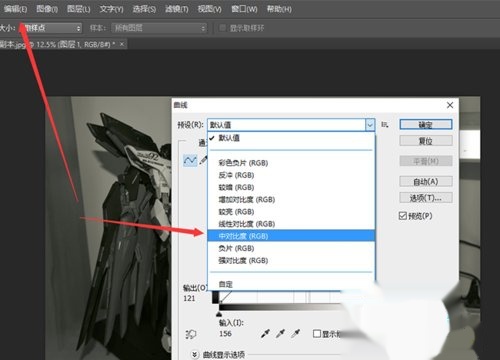
Task: Select the curve point editing tool
Action: click(x=190, y=161)
